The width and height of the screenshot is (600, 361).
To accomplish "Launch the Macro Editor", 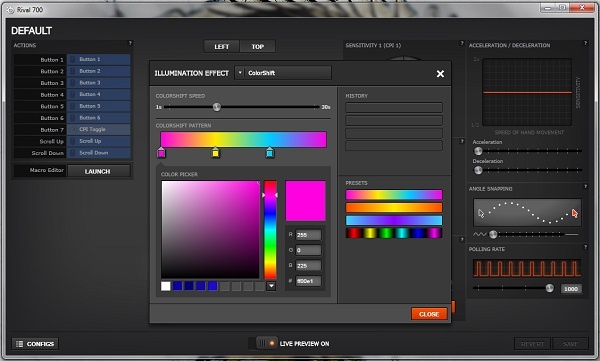I will [99, 171].
